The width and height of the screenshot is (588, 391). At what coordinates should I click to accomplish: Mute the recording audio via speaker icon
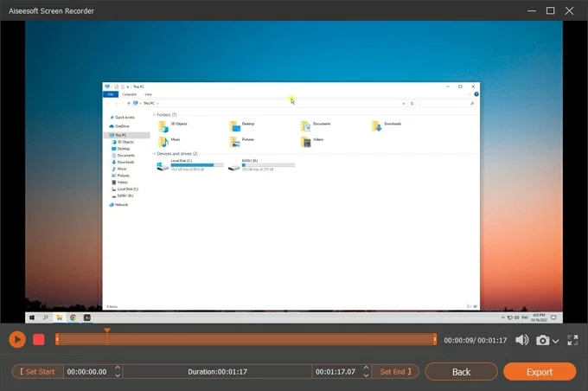click(x=522, y=340)
